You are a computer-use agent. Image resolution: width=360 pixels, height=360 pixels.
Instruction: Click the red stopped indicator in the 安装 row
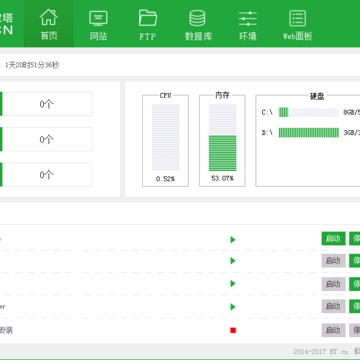click(233, 330)
